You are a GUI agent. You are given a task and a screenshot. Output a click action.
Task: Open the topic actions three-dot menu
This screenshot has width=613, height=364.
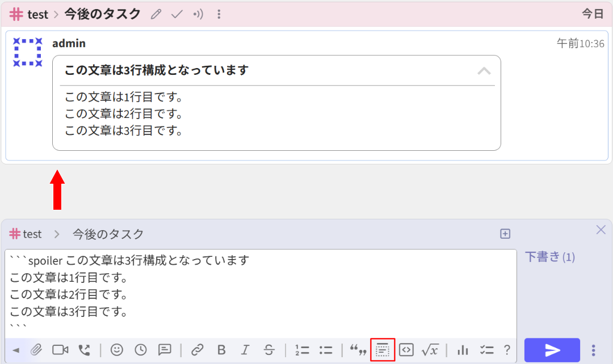click(x=219, y=14)
